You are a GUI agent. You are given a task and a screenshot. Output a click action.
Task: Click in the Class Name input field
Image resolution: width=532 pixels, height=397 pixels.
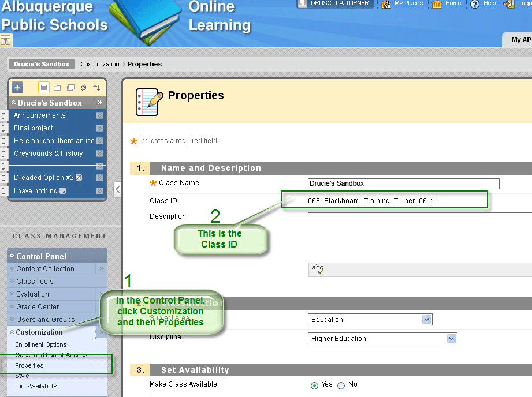[403, 183]
